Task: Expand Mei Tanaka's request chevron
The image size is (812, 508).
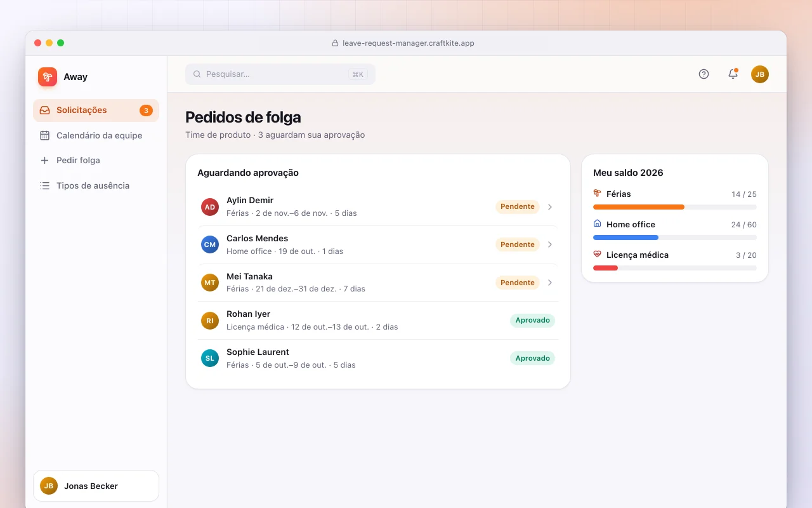Action: click(550, 283)
